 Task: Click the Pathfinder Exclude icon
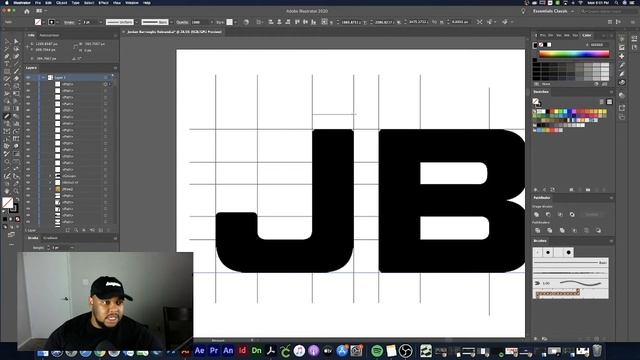tap(572, 214)
